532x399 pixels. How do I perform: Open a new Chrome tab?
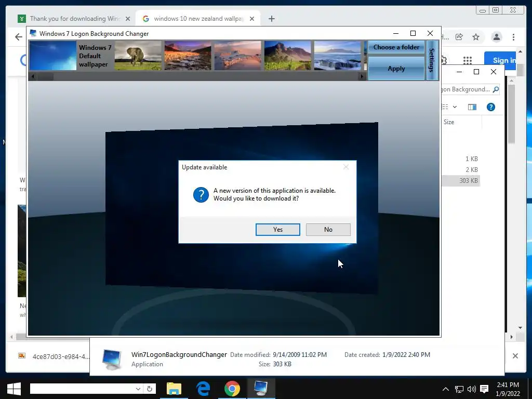[x=271, y=19]
